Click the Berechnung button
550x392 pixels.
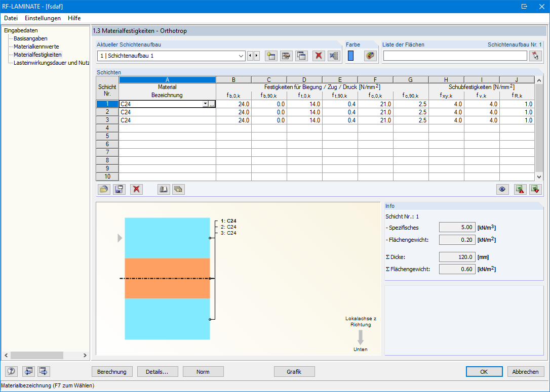click(112, 372)
